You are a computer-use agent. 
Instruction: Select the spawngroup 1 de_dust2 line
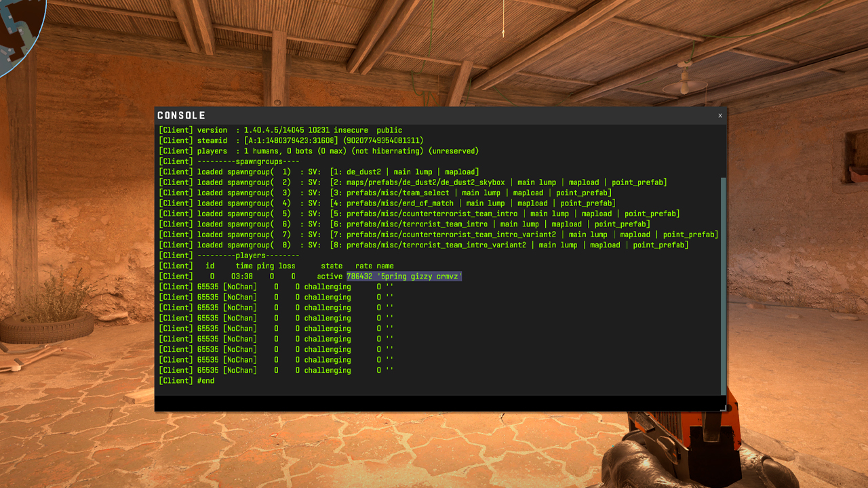[319, 172]
